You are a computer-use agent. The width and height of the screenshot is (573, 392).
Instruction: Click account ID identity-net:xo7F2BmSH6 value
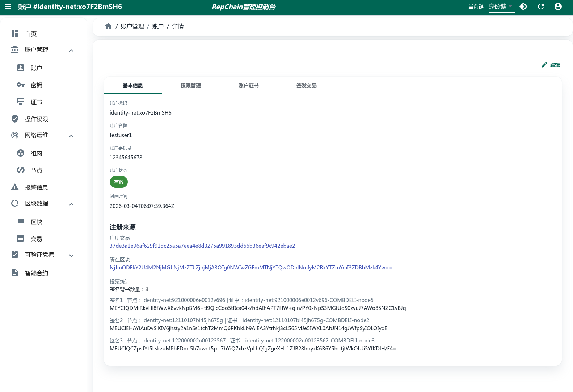[140, 113]
